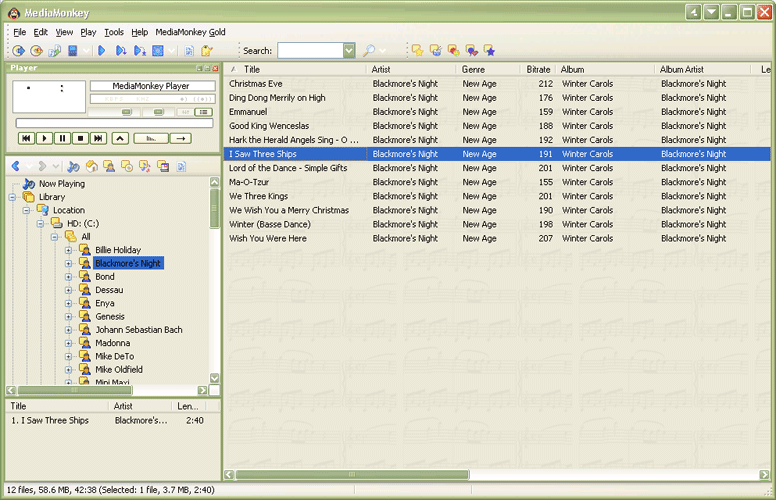Click the blue visualization square icon

(158, 50)
